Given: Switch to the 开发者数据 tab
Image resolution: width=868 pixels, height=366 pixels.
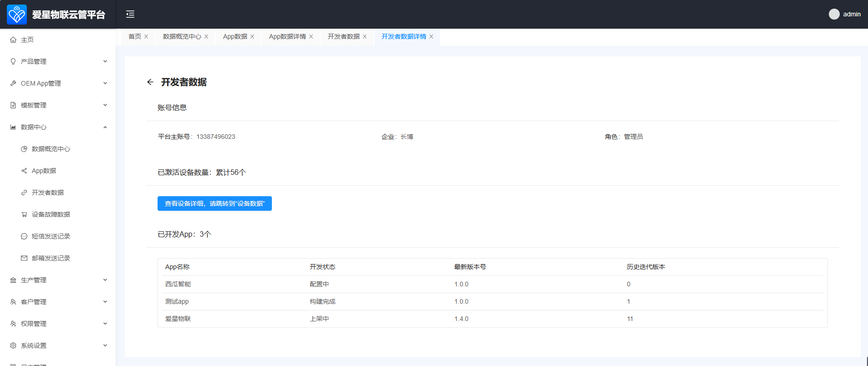Looking at the screenshot, I should tap(344, 36).
